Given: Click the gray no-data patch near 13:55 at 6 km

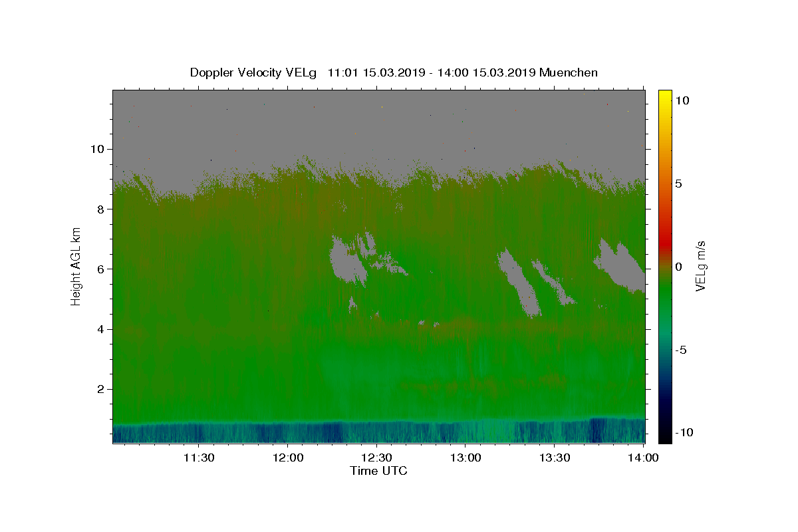Looking at the screenshot, I should [x=620, y=265].
